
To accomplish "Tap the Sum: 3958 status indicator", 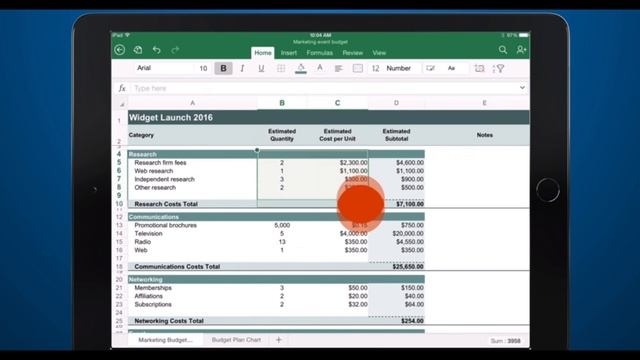I will click(505, 341).
